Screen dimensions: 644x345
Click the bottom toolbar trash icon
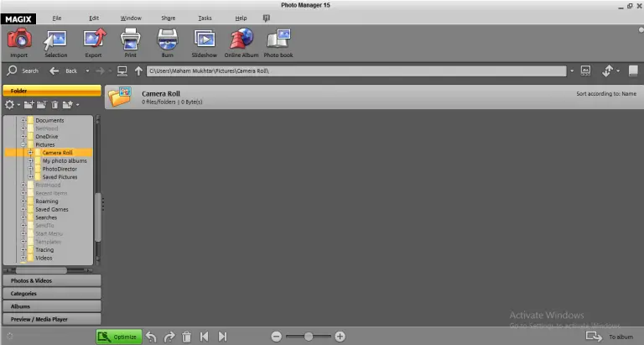186,337
